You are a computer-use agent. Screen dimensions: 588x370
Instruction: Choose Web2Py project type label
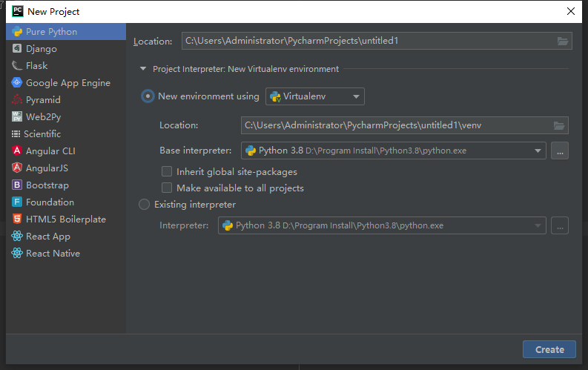pos(44,117)
